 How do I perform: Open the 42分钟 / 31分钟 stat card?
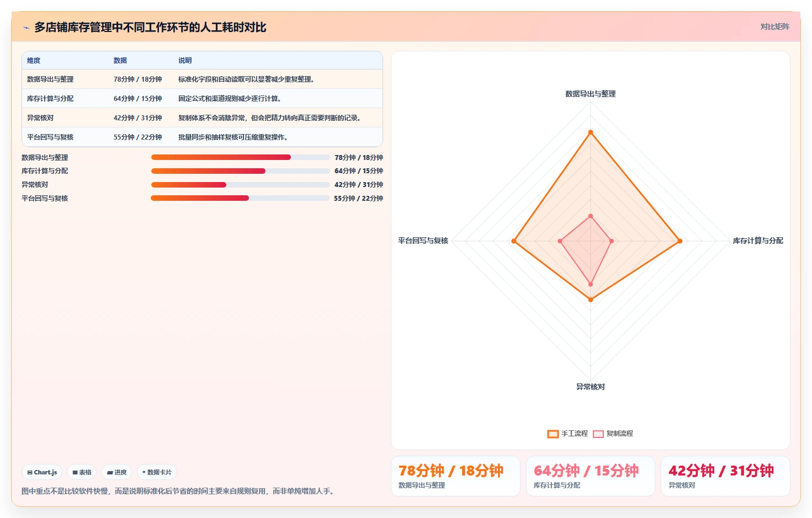(725, 476)
